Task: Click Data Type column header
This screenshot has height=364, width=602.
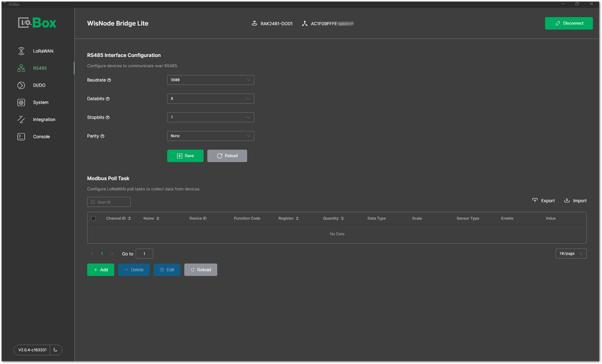Action: pos(377,218)
